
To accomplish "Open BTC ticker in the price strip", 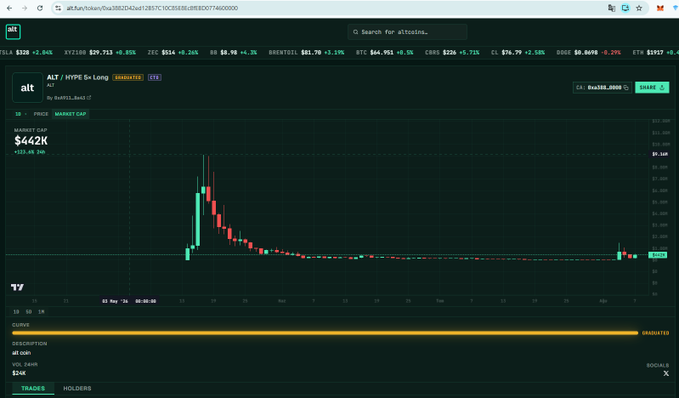I will [385, 52].
